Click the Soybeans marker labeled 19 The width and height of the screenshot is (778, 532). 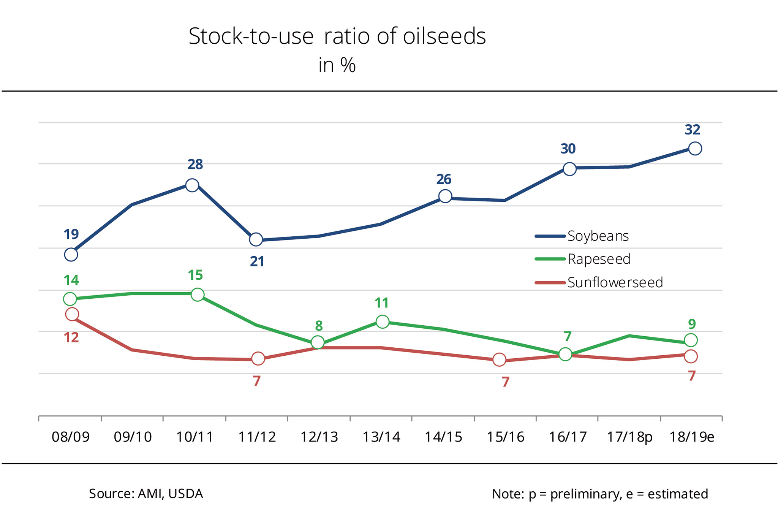click(71, 254)
